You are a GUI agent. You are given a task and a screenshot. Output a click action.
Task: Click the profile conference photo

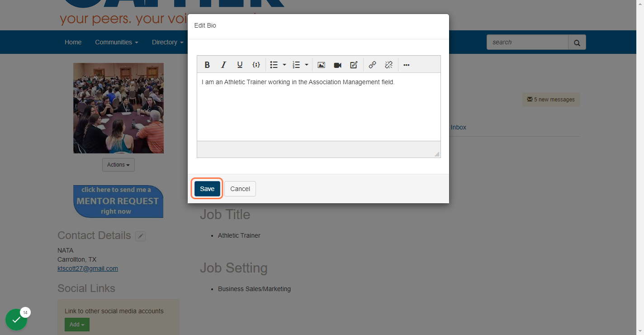pyautogui.click(x=118, y=108)
